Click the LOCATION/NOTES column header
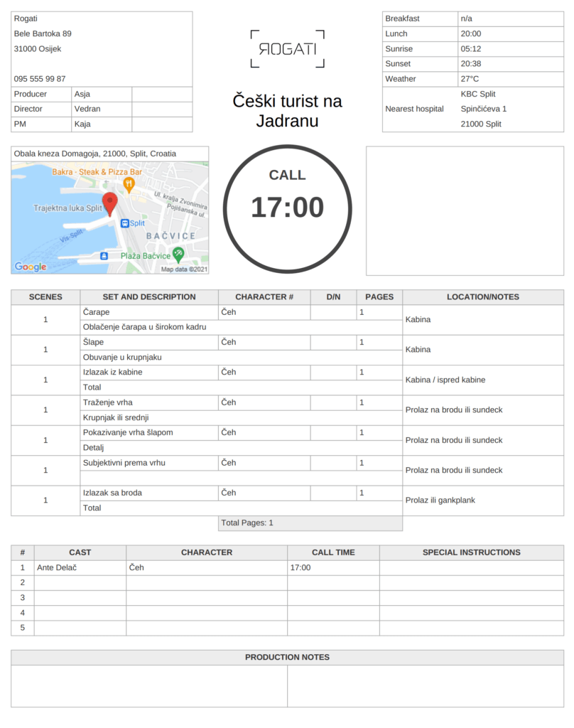This screenshot has width=574, height=728. (482, 297)
